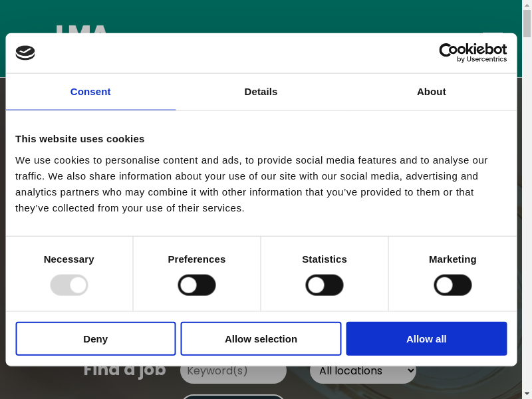This screenshot has height=399, width=532.
Task: Open the Details tab
Action: 261,92
